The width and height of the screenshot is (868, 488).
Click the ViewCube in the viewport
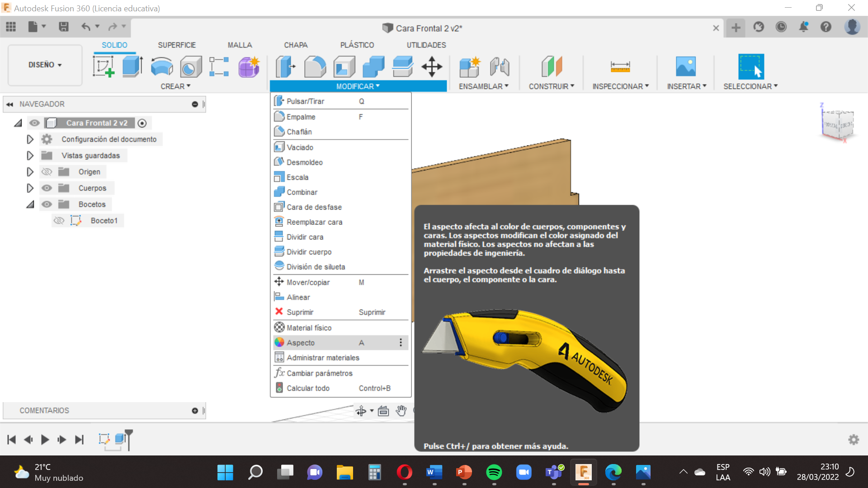pos(838,124)
